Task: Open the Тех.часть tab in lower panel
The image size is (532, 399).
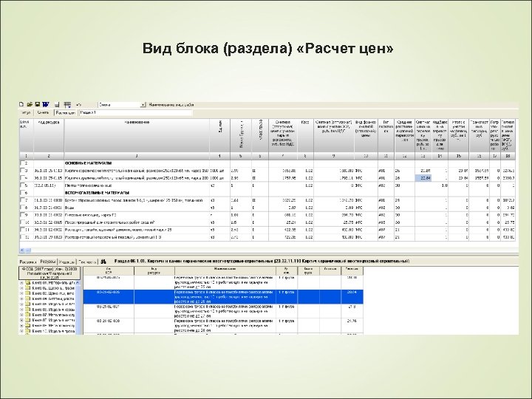Action: click(x=87, y=262)
